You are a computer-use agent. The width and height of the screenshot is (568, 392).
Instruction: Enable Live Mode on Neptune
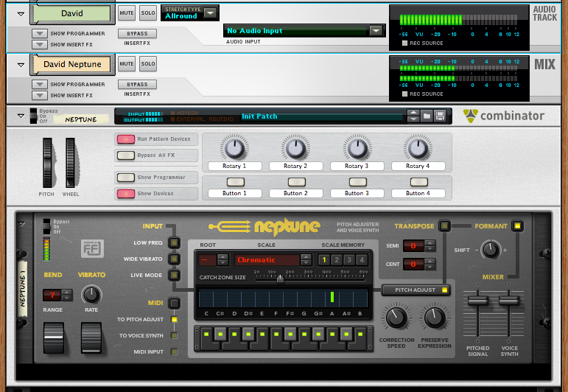point(175,275)
